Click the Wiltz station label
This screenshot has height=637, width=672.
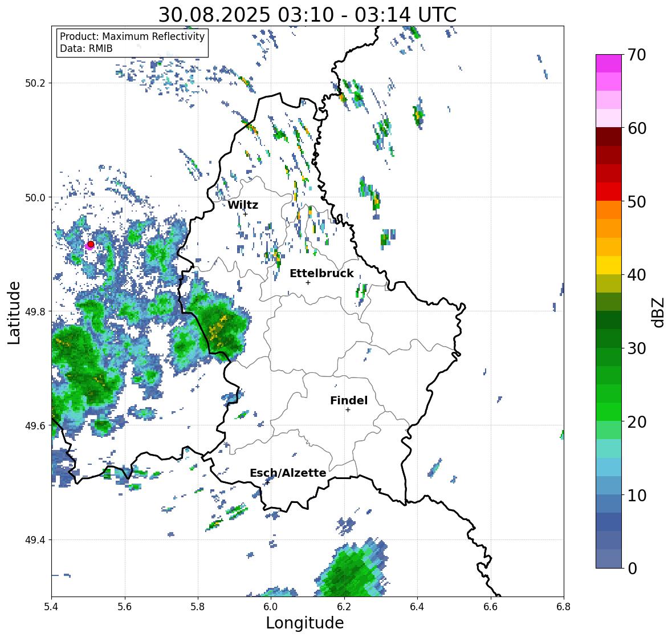pos(243,205)
